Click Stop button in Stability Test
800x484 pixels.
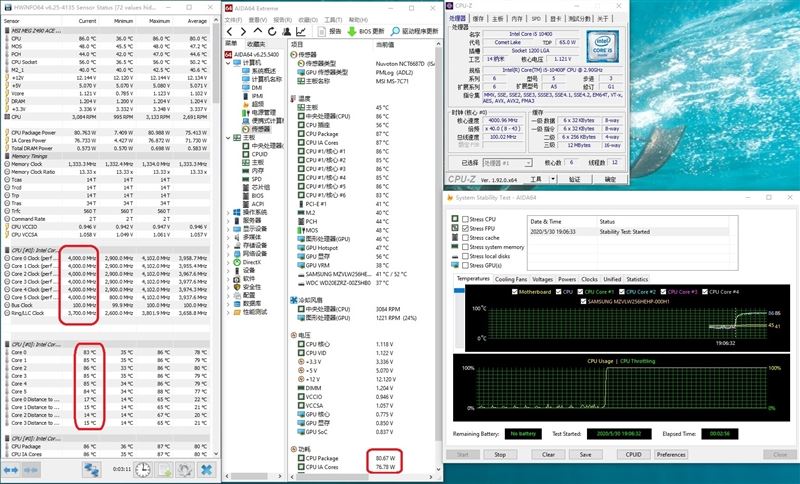click(500, 454)
